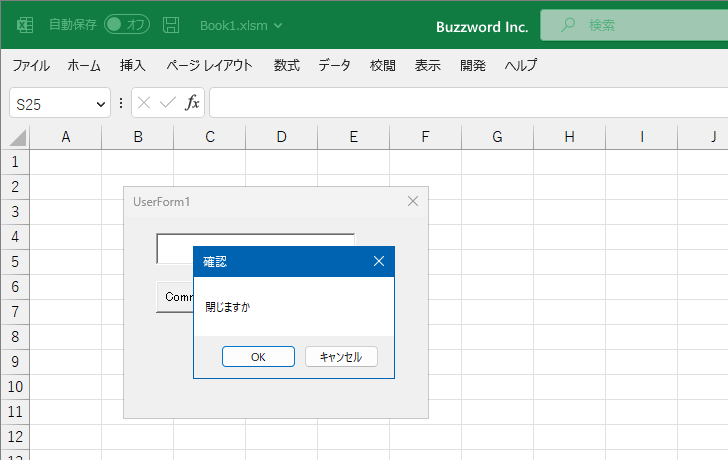Select row 8 header
Viewport: 728px width, 460px height.
click(15, 337)
